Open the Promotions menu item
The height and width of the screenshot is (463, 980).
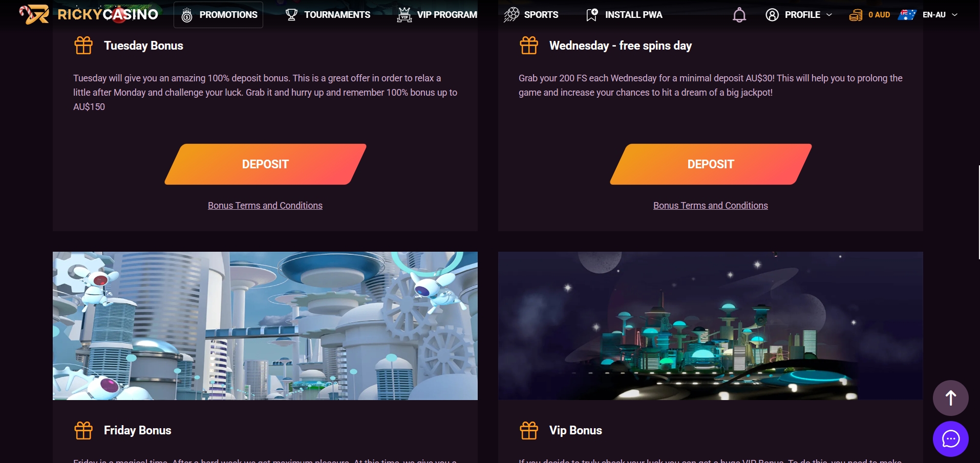point(219,15)
